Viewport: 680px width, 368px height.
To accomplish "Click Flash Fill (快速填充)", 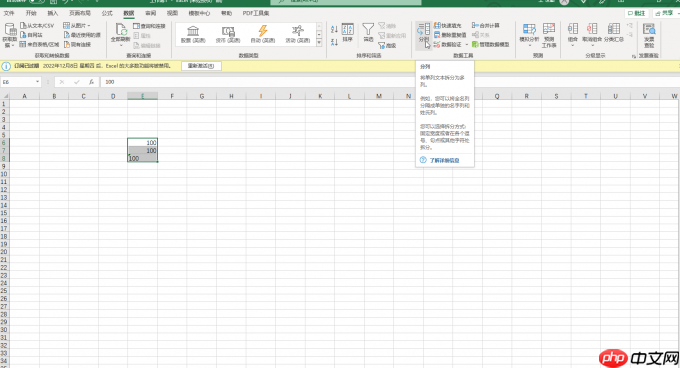I will [448, 26].
